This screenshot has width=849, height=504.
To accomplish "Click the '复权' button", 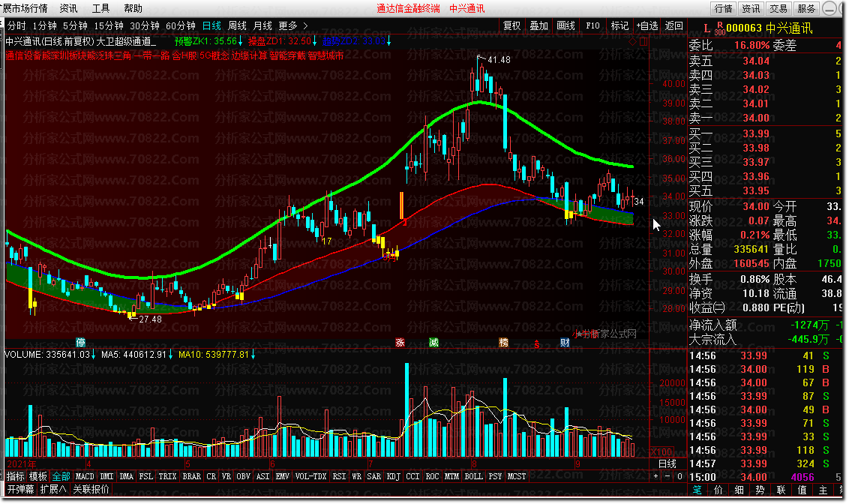I will coord(511,25).
